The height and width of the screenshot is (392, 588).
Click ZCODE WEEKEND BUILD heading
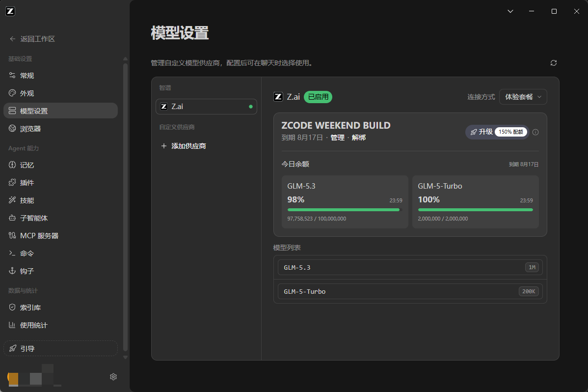(336, 125)
